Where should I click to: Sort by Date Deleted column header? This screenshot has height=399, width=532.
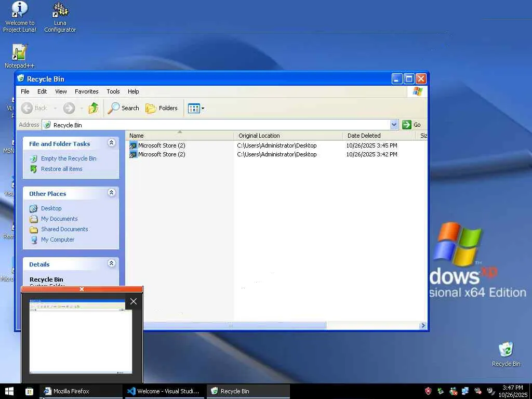click(x=379, y=136)
